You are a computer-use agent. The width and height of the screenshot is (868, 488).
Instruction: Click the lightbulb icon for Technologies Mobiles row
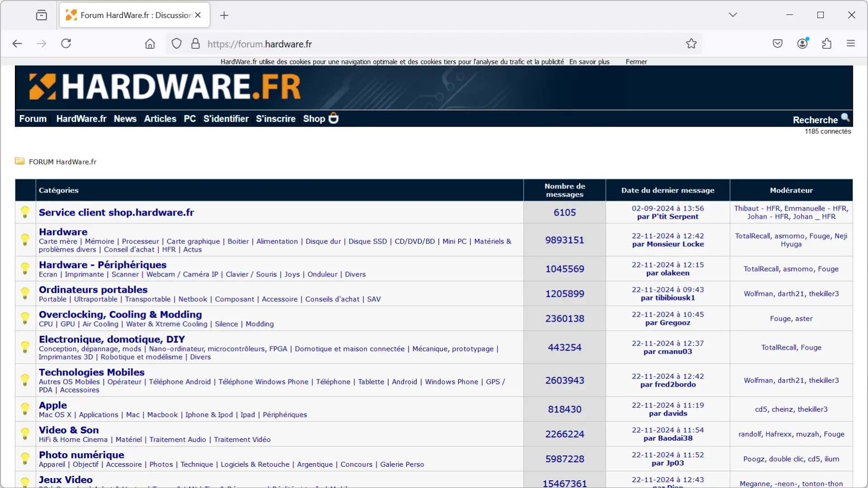25,380
